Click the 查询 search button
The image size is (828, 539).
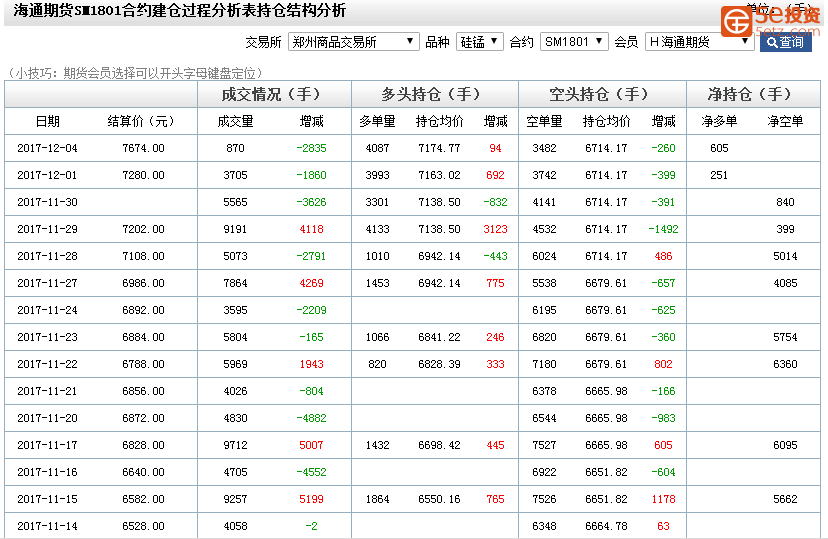(785, 42)
